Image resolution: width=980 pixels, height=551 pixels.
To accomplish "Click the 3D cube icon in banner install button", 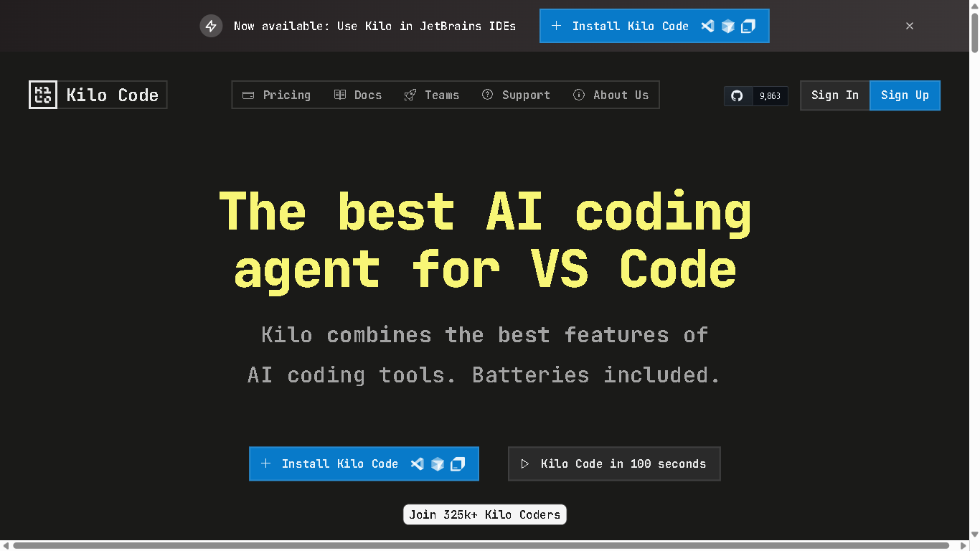I will tap(728, 26).
